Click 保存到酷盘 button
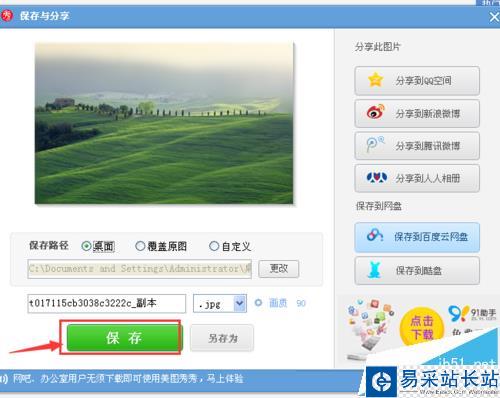The height and width of the screenshot is (398, 500). coord(417,271)
